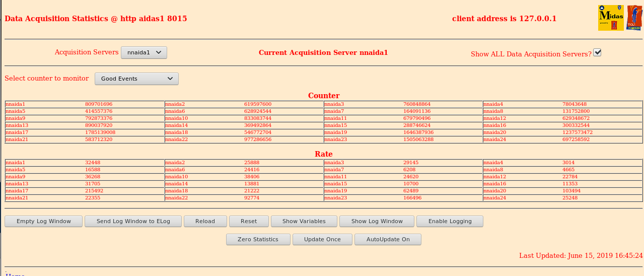
Task: Select counter value 1505063288
Action: (x=418, y=140)
